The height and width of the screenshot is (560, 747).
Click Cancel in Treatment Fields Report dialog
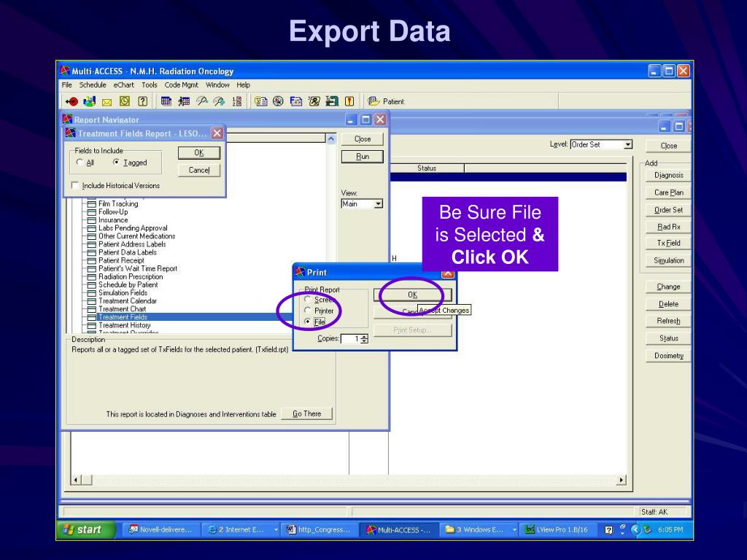pos(198,170)
